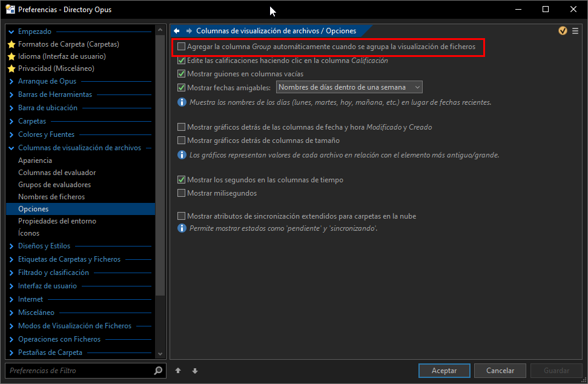Click info icon next to Los gráficos representan
Image resolution: width=588 pixels, height=384 pixels.
point(182,155)
